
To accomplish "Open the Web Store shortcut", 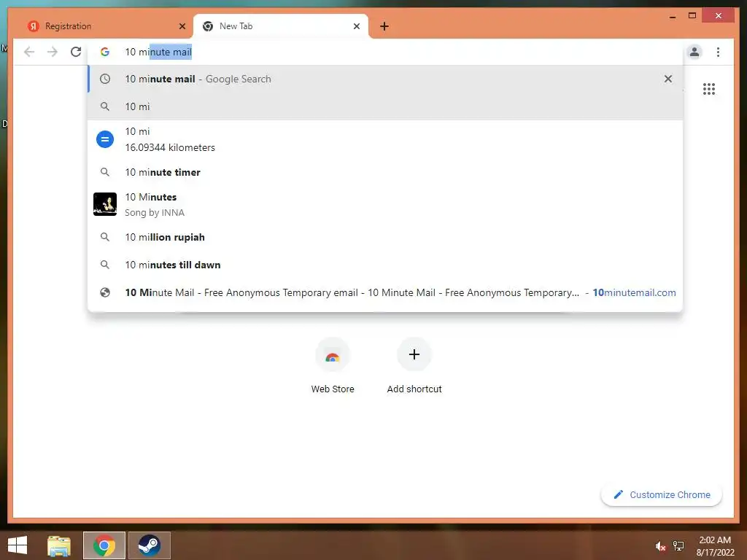I will (333, 366).
